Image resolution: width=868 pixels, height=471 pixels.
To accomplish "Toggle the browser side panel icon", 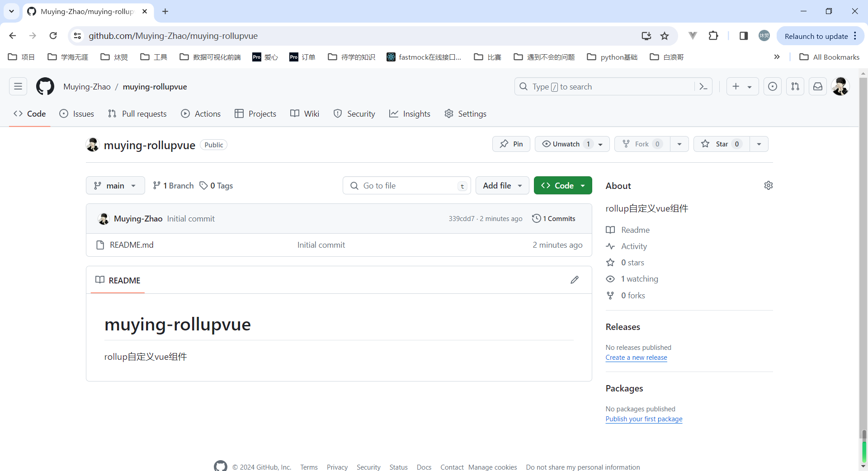I will (744, 36).
